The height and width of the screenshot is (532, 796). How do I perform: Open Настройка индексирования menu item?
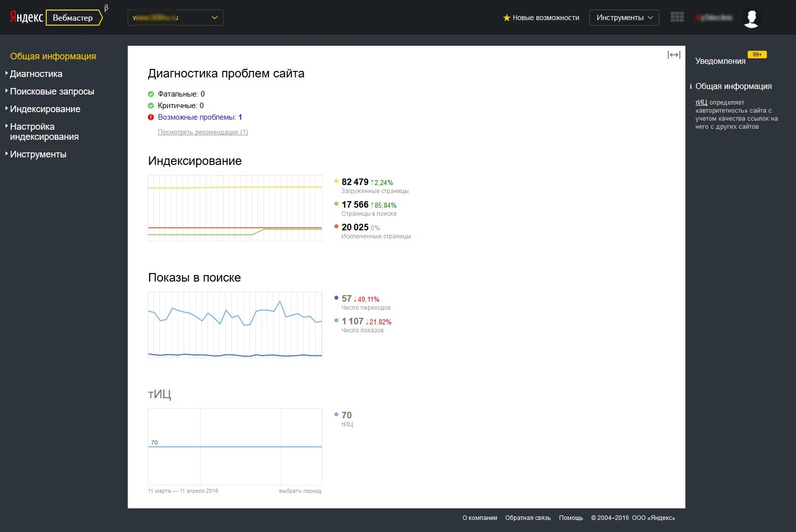coord(44,132)
